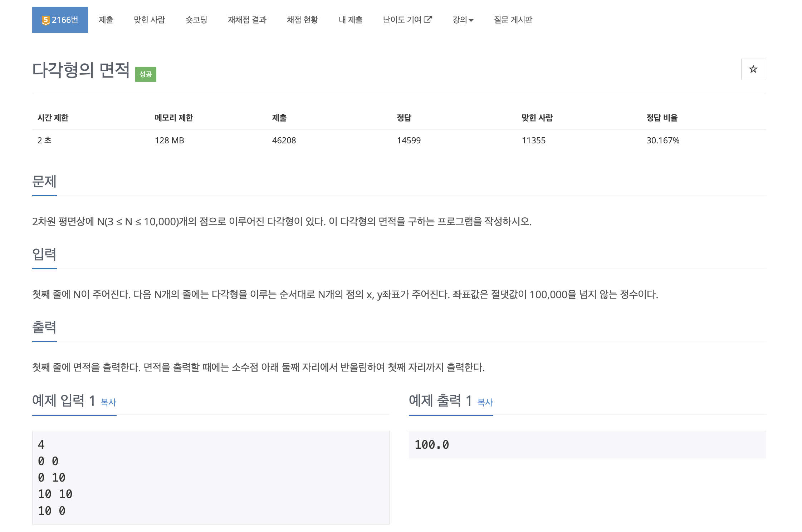Viewport: 802px width, 532px height.
Task: Open the 2166번 problem tab
Action: point(60,20)
